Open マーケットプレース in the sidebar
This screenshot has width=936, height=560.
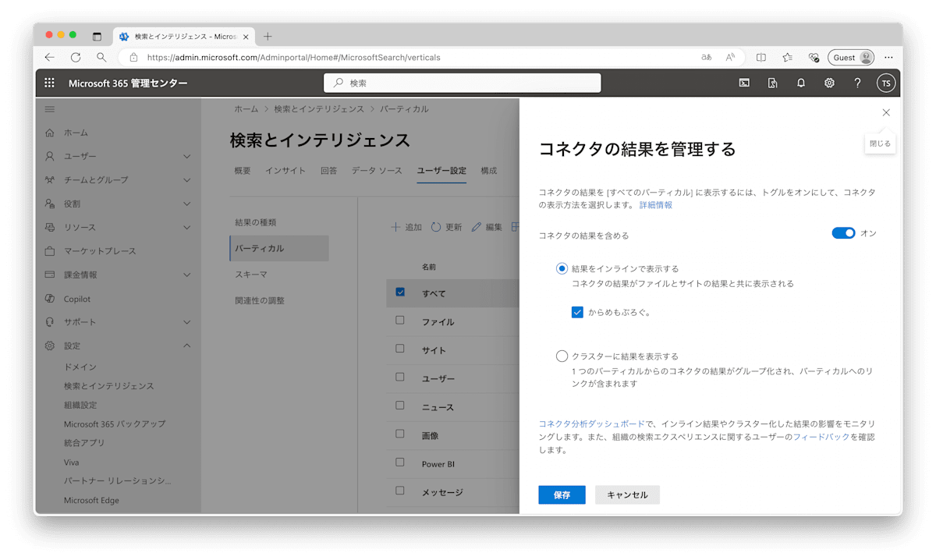tap(100, 251)
